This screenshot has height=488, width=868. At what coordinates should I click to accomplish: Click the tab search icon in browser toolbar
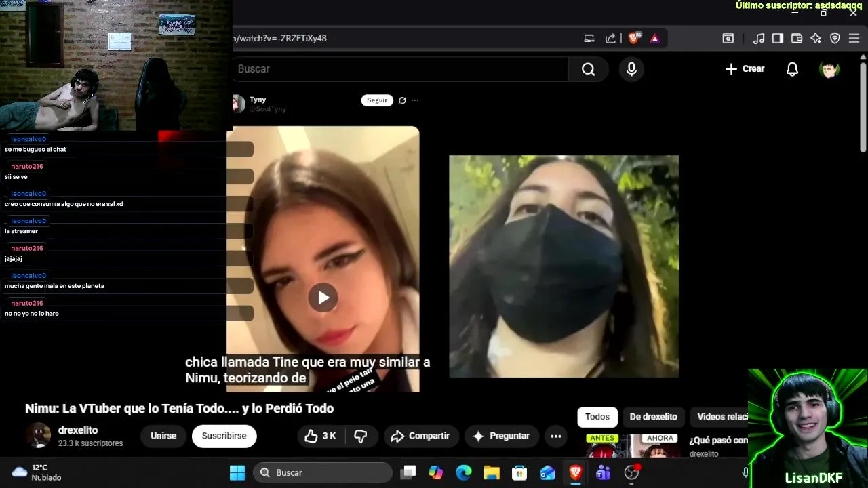pos(728,39)
